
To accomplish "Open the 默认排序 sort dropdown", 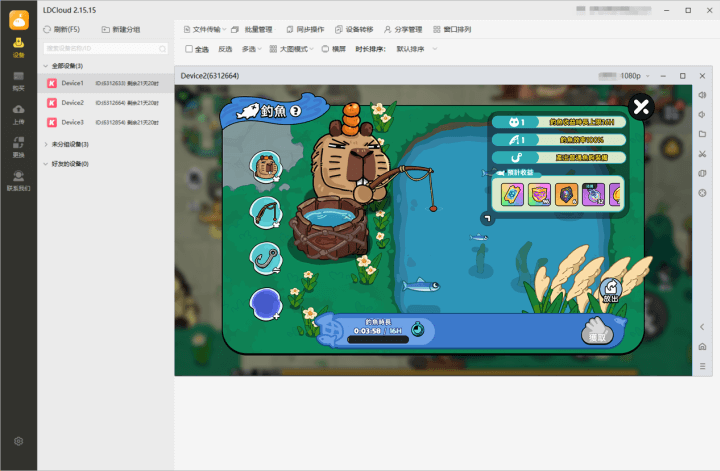I will [x=416, y=49].
